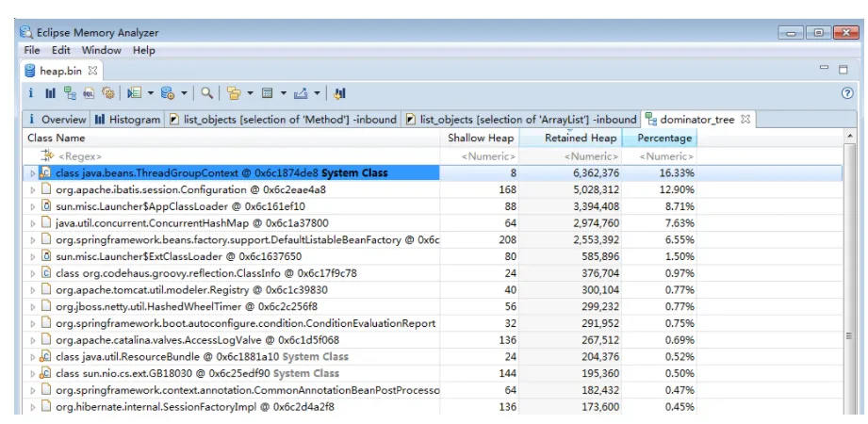The width and height of the screenshot is (868, 424).
Task: Open the dominator tree toolbar icon
Action: click(70, 93)
